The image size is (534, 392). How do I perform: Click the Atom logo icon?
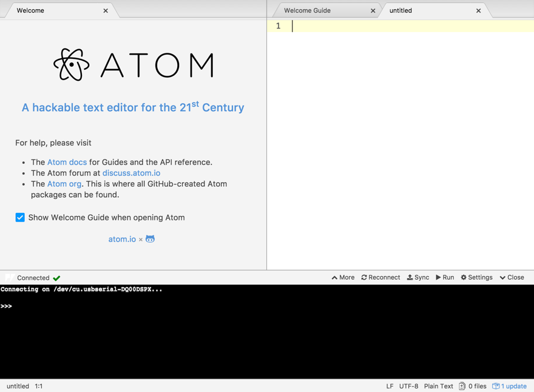(72, 65)
